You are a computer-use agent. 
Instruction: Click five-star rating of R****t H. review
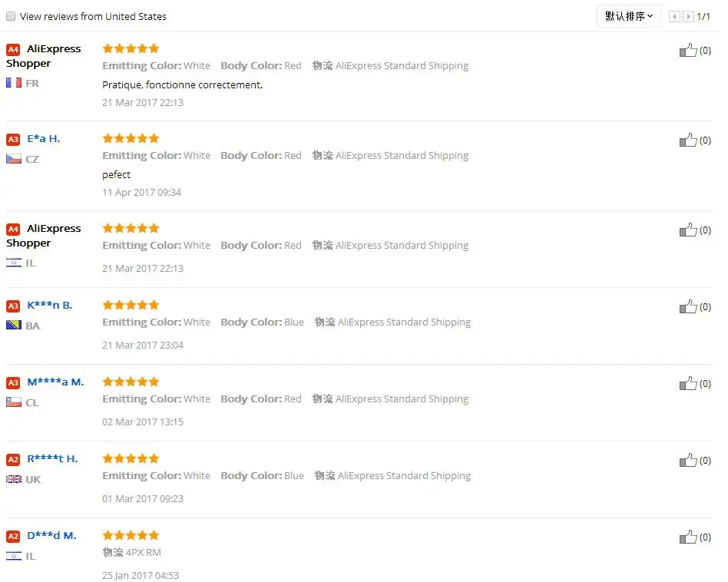click(x=131, y=458)
